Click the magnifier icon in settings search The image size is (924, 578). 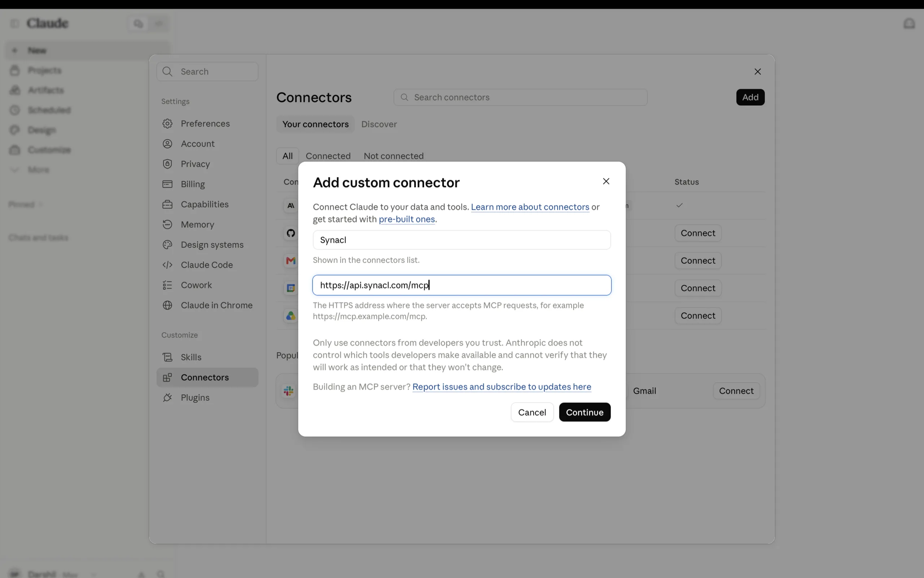pyautogui.click(x=167, y=72)
